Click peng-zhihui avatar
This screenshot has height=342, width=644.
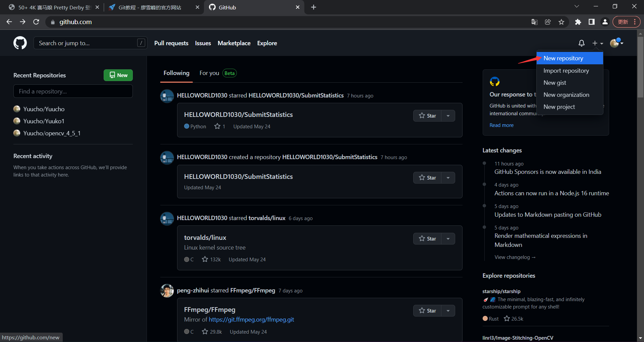pyautogui.click(x=167, y=291)
